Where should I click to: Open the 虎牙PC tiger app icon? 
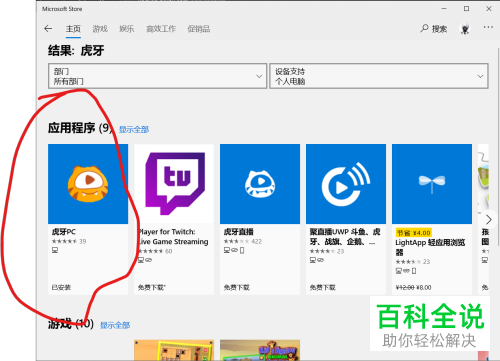point(88,184)
